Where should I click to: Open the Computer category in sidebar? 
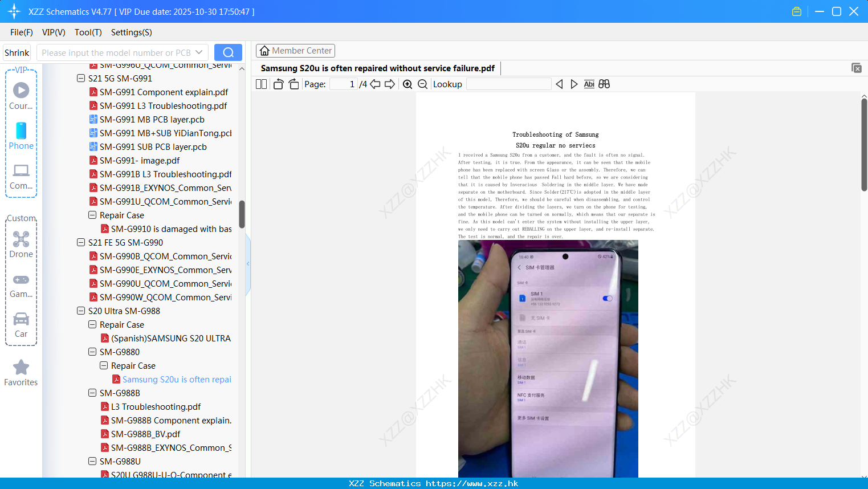coord(21,176)
